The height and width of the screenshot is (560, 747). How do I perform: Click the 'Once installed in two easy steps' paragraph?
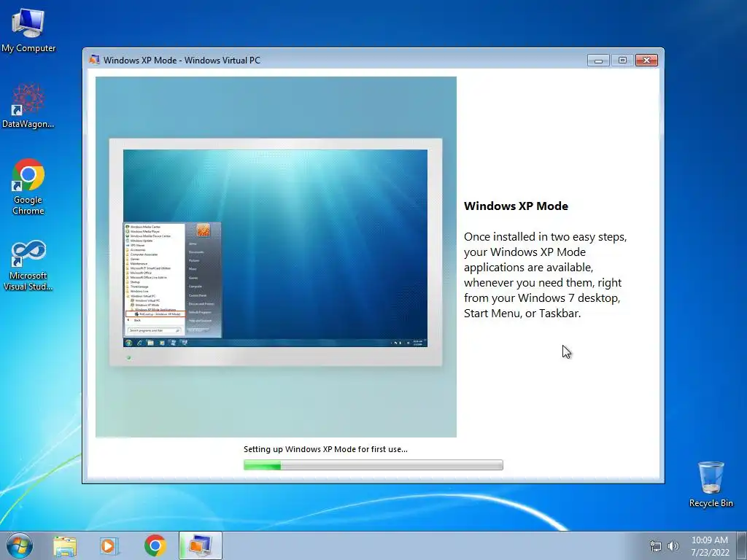coord(545,275)
